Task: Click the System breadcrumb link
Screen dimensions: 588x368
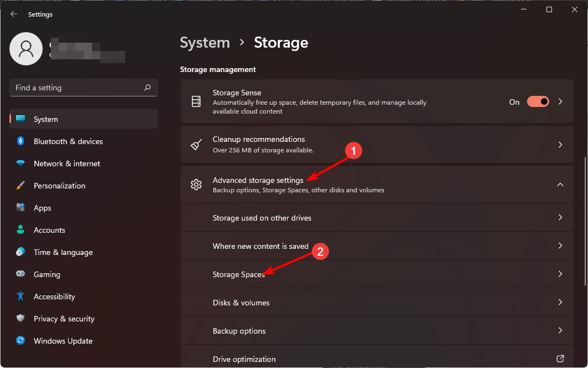Action: point(204,42)
